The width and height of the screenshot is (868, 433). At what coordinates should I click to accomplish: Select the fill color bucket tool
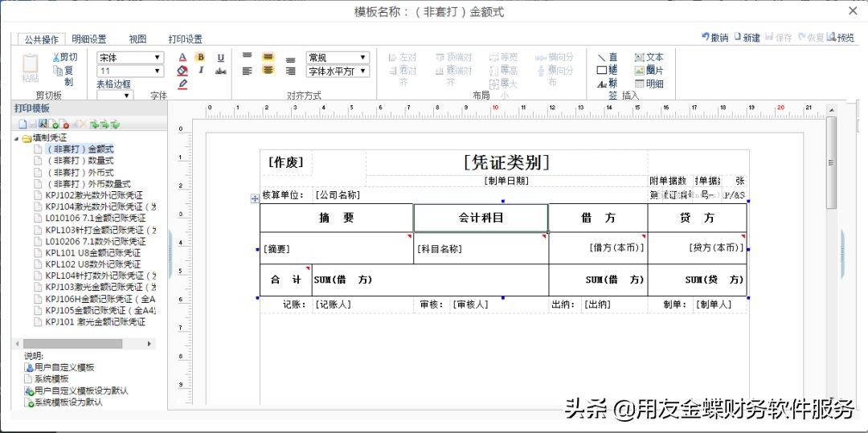182,71
